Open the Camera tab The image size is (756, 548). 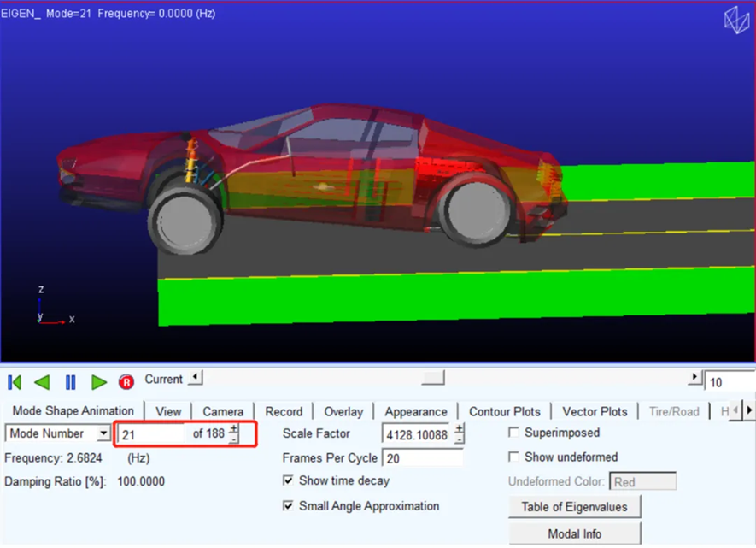coord(223,411)
